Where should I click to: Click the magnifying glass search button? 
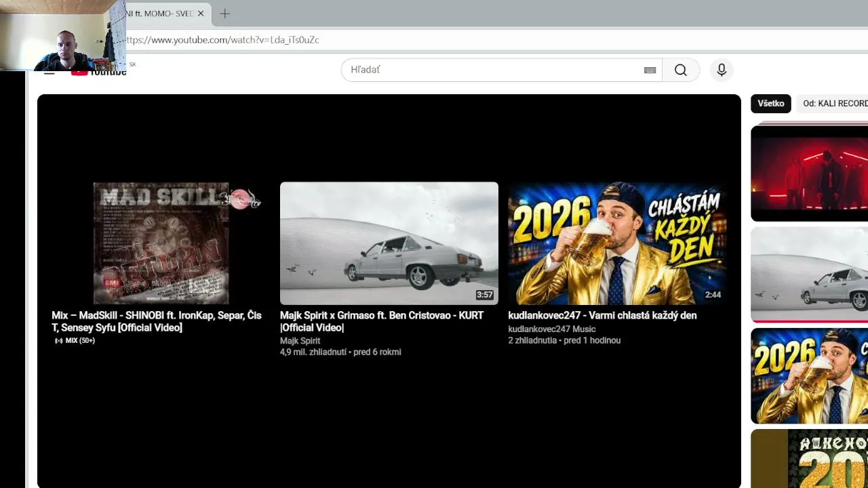(x=681, y=70)
